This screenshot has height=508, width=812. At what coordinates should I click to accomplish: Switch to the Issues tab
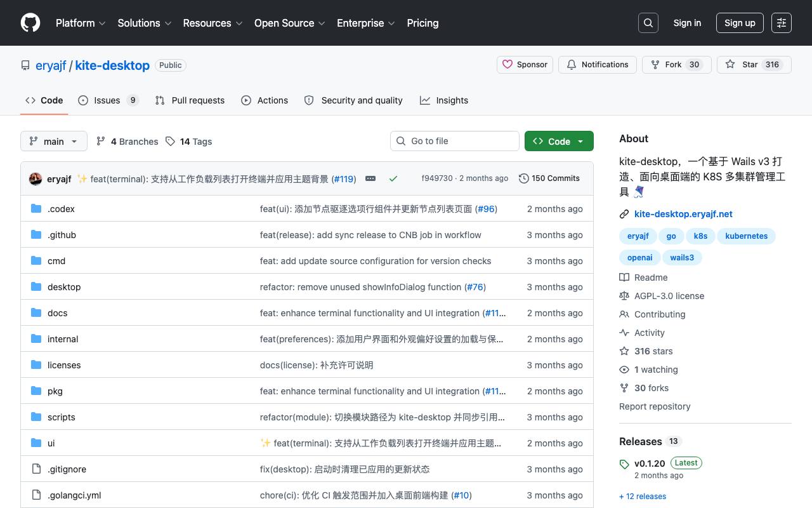pyautogui.click(x=108, y=100)
